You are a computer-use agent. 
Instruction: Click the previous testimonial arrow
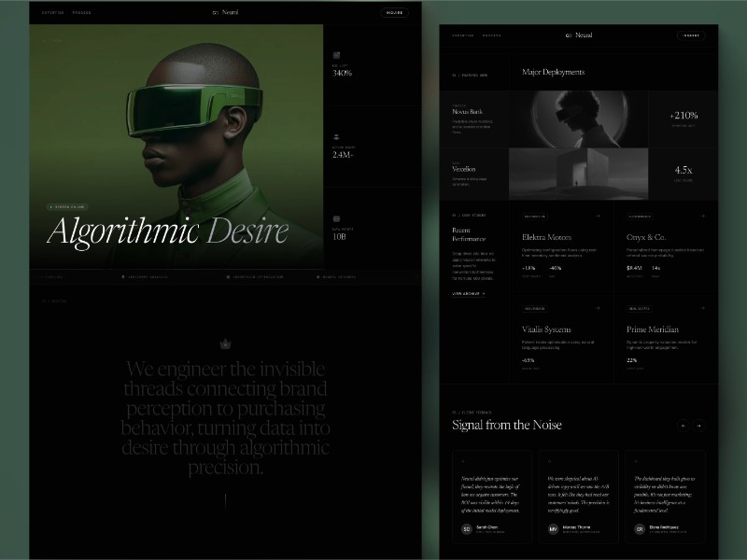(684, 426)
